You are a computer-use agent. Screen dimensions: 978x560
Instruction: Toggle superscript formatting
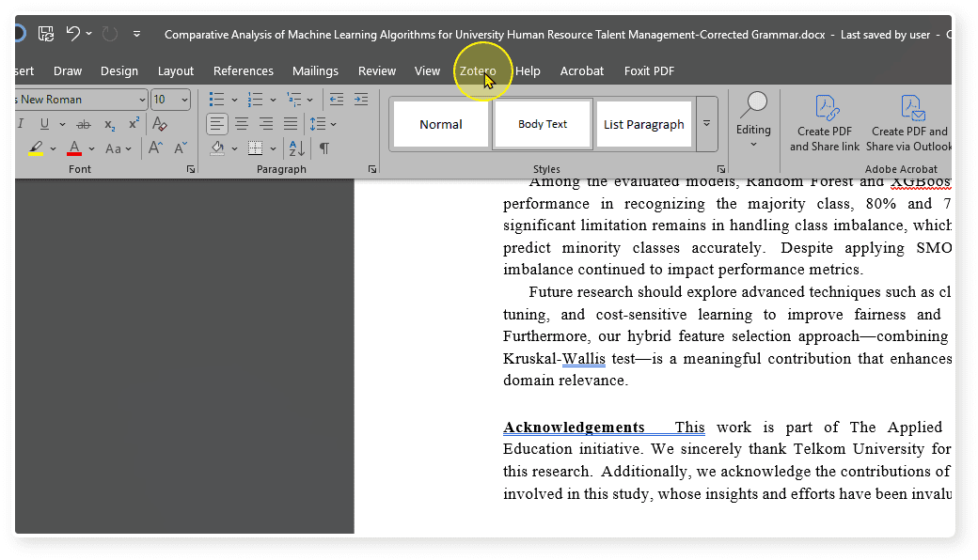point(134,124)
